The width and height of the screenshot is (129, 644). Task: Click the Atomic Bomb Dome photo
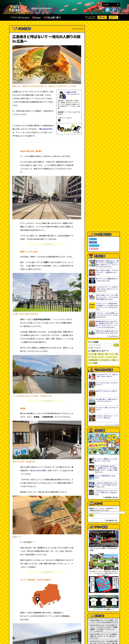pyautogui.click(x=47, y=292)
